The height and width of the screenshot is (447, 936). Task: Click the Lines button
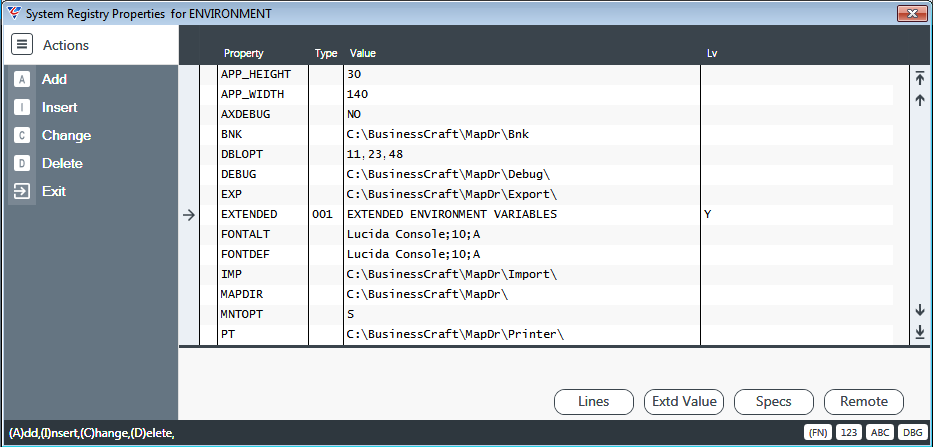tap(594, 402)
